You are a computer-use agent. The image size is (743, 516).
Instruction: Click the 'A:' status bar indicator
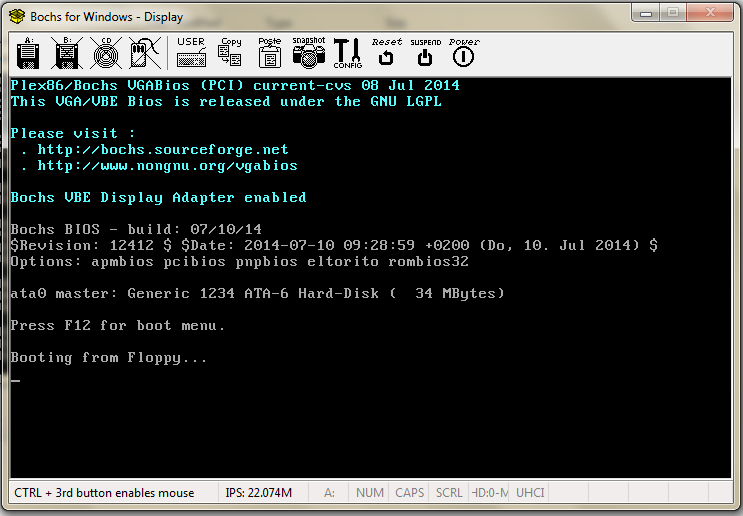(x=329, y=493)
